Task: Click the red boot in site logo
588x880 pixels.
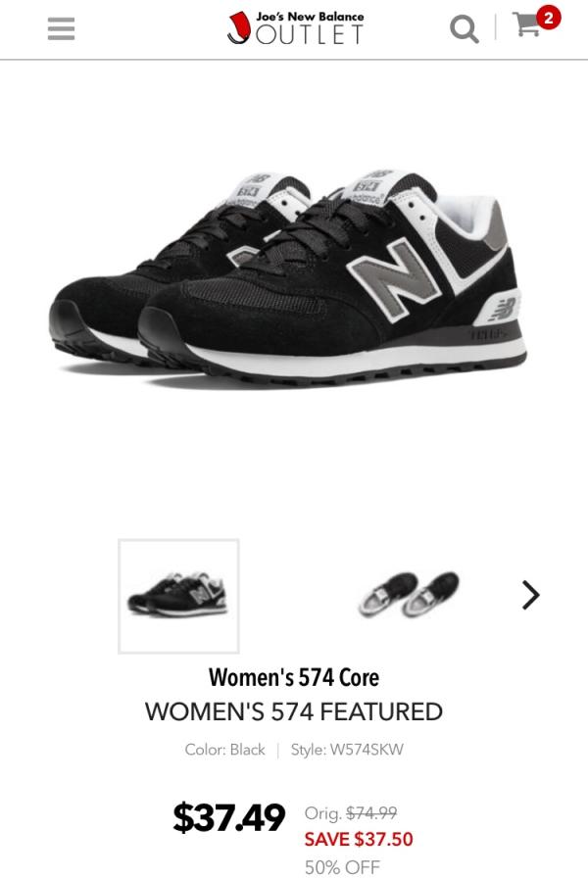Action: (239, 26)
